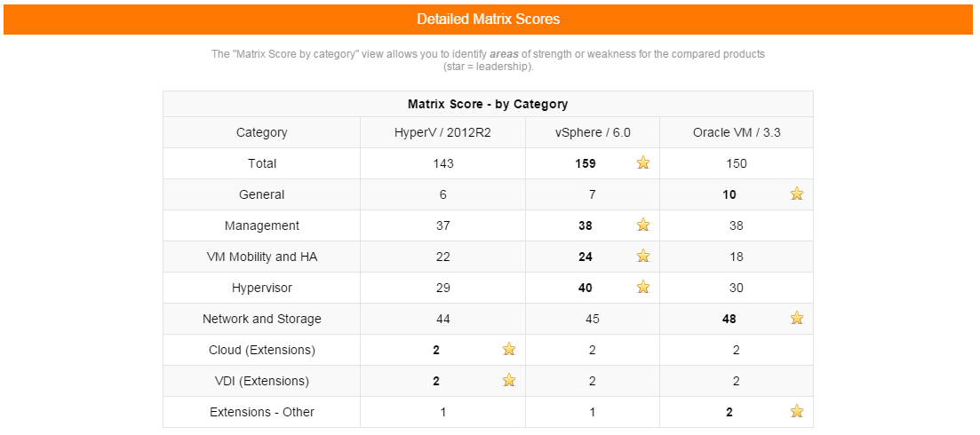Click Oracle VM Network and Storage score 48
This screenshot has width=980, height=435.
point(729,319)
